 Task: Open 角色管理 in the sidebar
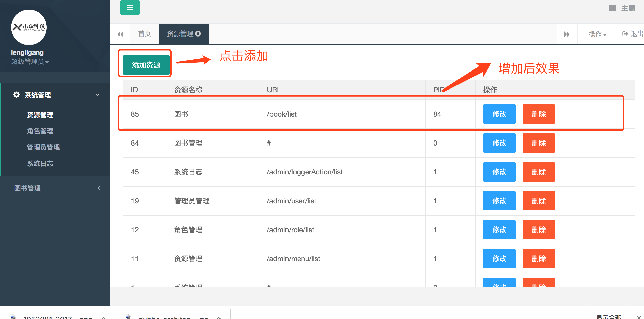[x=40, y=131]
